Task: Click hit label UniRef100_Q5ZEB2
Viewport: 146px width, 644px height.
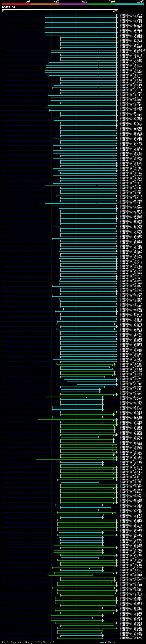Action: (131, 603)
